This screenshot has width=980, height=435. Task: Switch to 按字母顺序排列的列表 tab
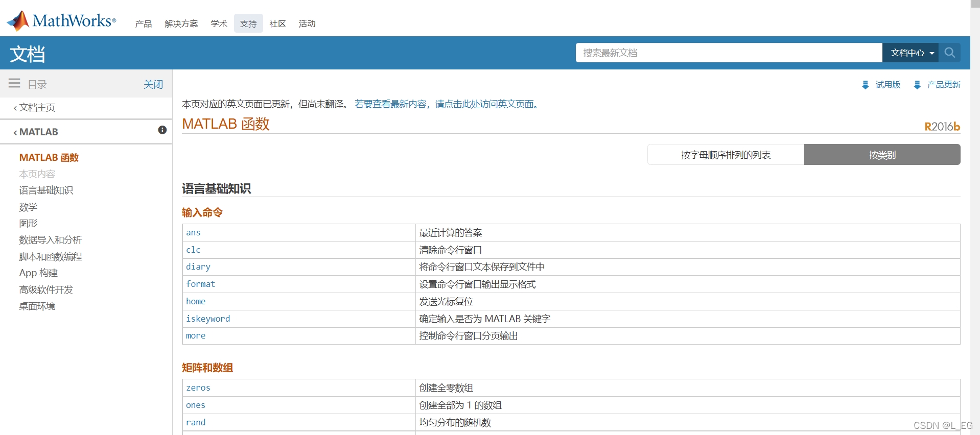726,155
